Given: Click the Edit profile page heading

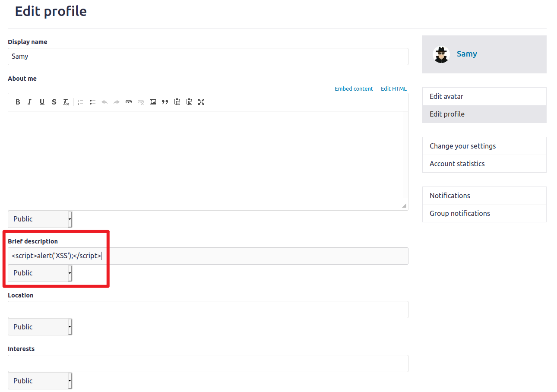Looking at the screenshot, I should pos(51,11).
